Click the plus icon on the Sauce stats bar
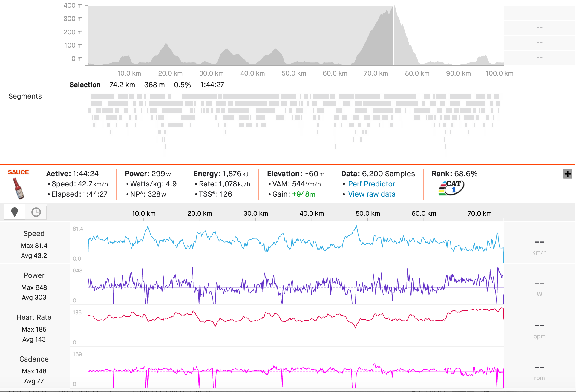This screenshot has width=576, height=392. [567, 174]
